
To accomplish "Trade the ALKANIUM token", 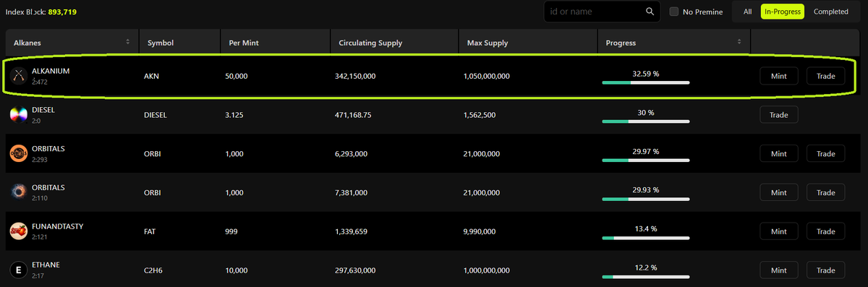I will (826, 76).
